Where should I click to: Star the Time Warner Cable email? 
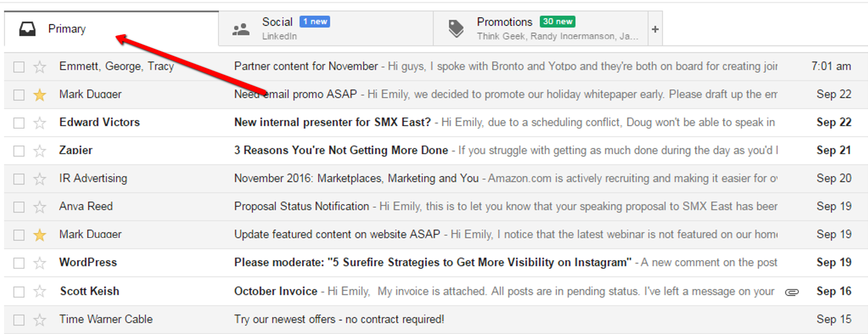point(40,320)
